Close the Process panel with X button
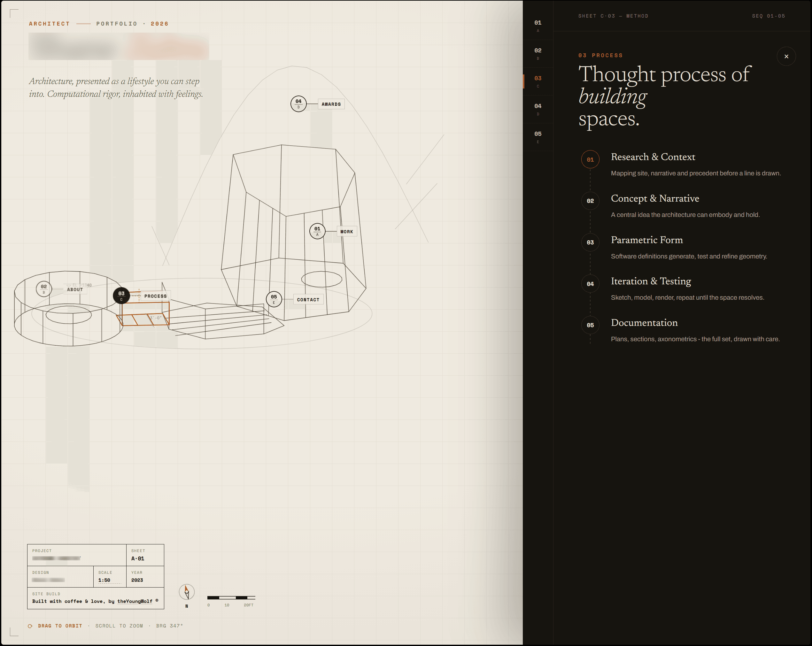 coord(786,57)
